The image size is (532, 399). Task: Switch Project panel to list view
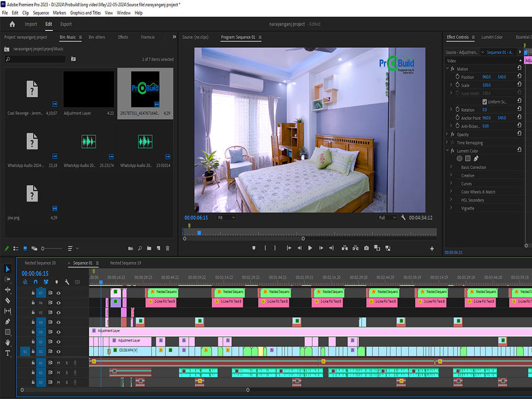[15, 248]
